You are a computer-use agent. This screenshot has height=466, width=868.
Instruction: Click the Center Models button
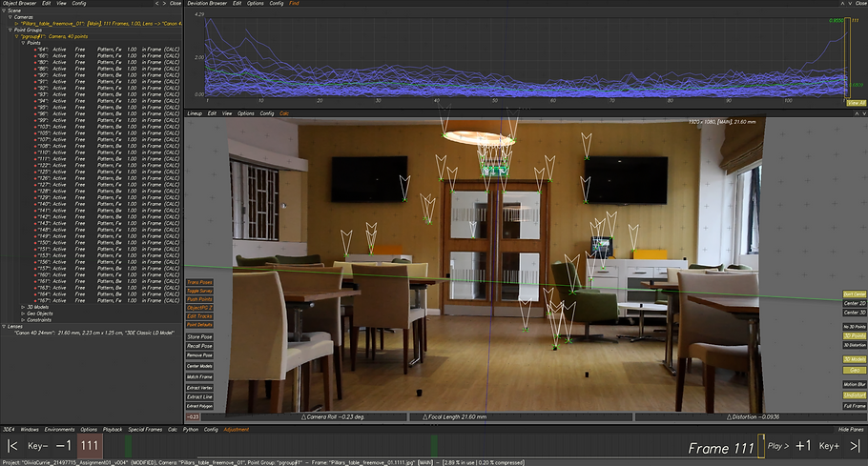(200, 366)
